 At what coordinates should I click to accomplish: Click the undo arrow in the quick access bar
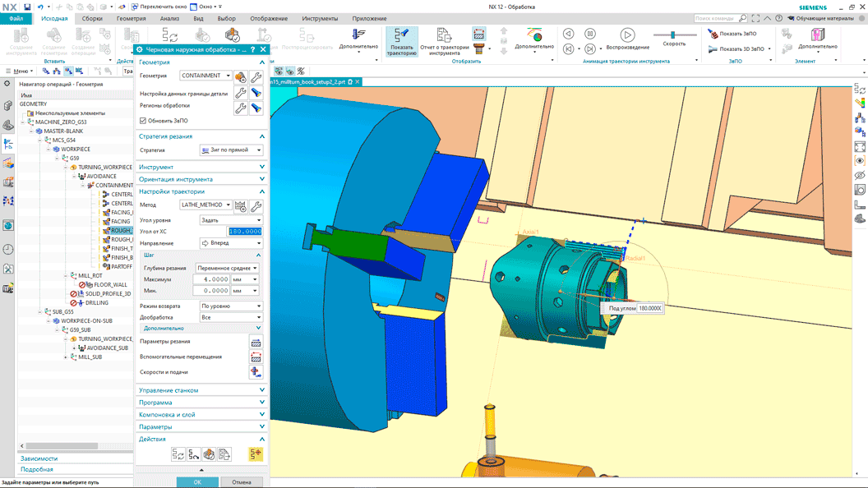pyautogui.click(x=40, y=7)
